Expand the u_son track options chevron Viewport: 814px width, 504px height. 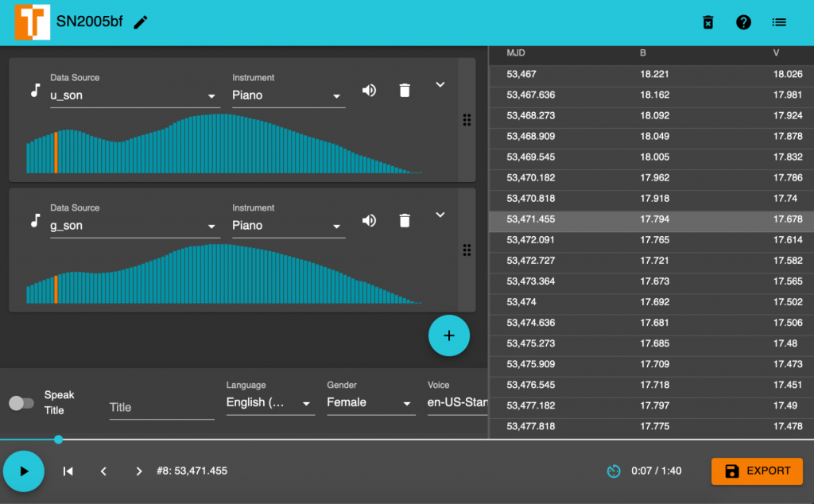(x=440, y=84)
